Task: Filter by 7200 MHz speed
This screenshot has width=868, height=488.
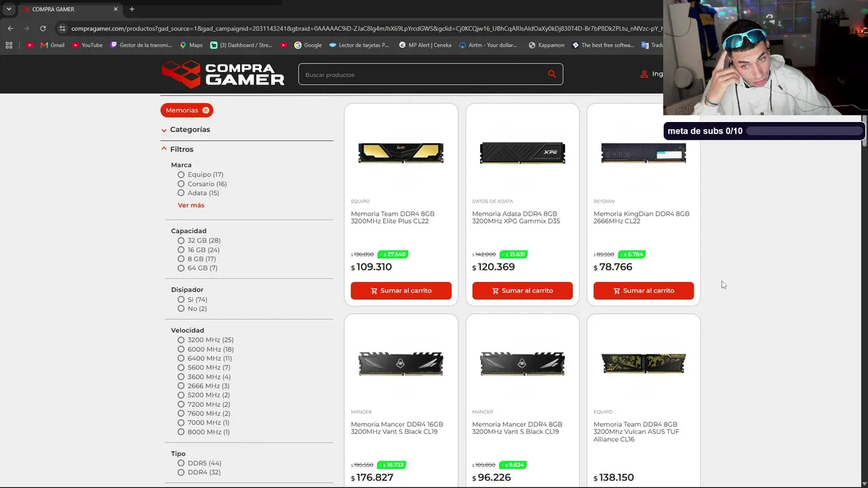Action: pyautogui.click(x=181, y=405)
